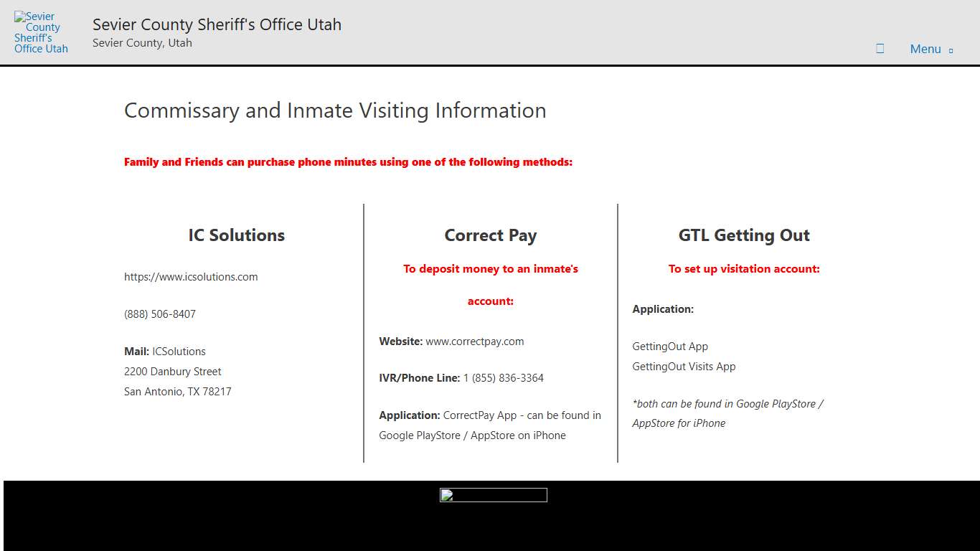The image size is (980, 551).
Task: Open the search icon in the header
Action: point(880,49)
